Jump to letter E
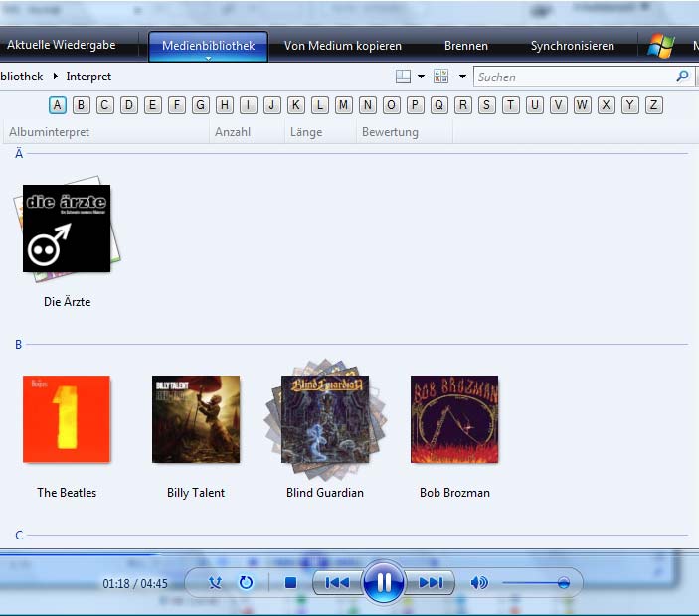The image size is (699, 616). [x=152, y=105]
